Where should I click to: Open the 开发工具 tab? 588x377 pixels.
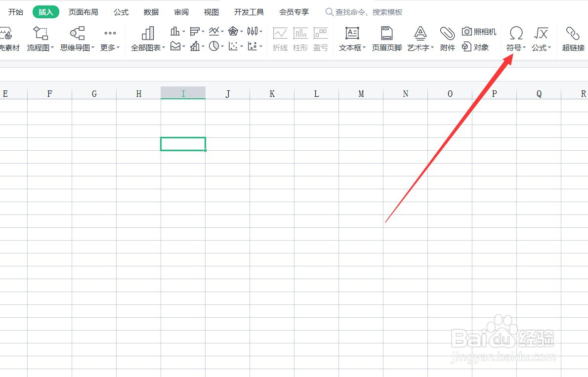pos(249,11)
